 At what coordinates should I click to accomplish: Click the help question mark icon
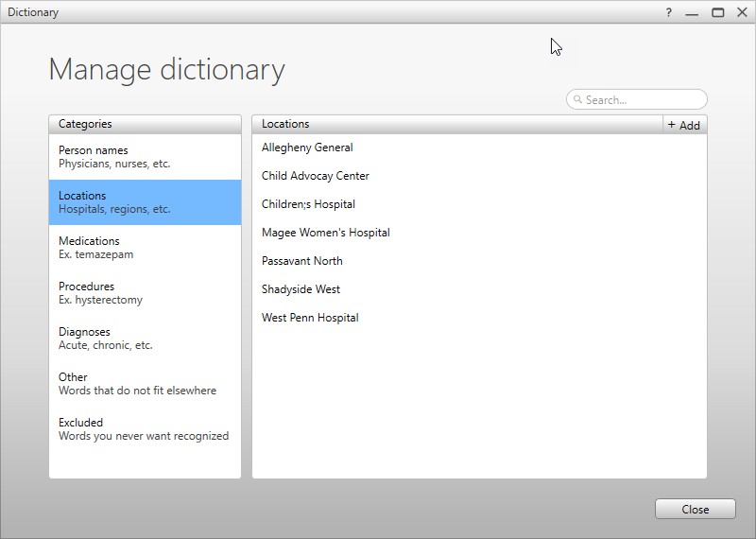[x=669, y=12]
